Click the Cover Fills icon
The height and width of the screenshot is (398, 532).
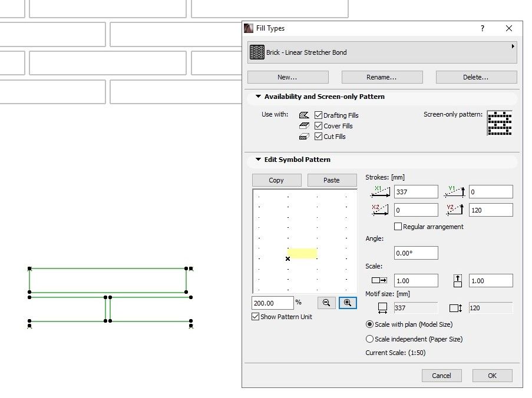tap(304, 126)
